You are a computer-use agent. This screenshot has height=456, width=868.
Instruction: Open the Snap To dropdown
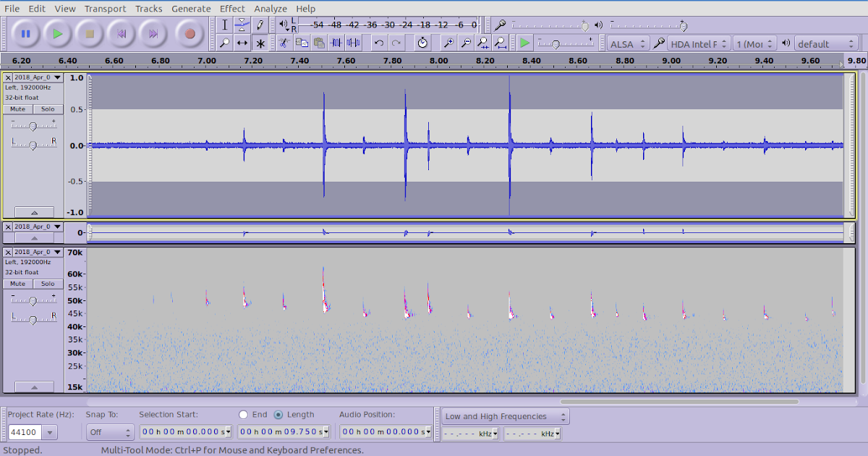(109, 431)
